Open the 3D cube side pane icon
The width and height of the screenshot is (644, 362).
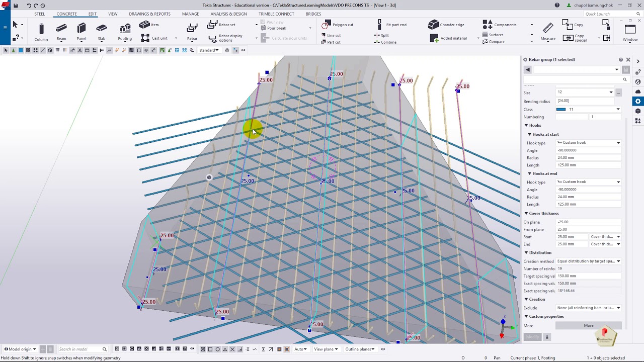tap(638, 111)
